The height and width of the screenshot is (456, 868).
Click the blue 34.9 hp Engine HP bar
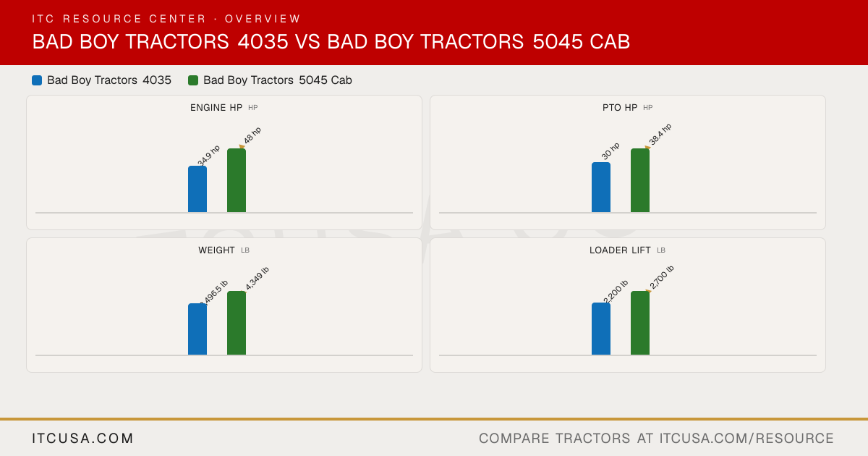point(197,189)
